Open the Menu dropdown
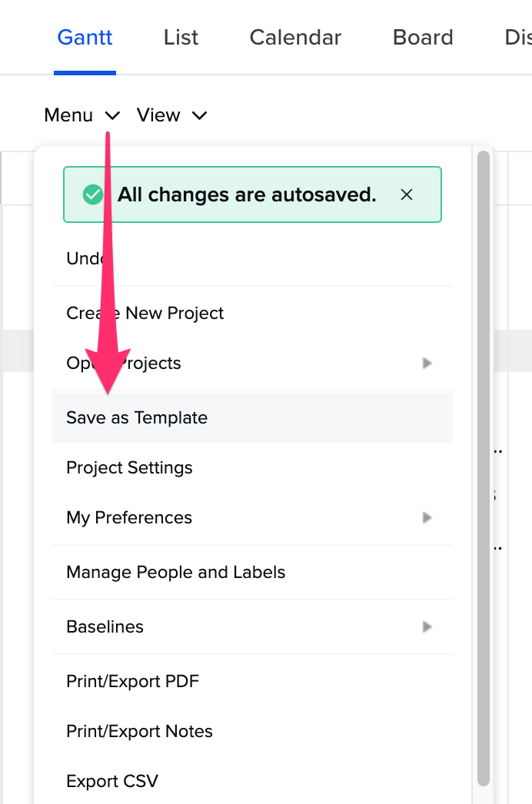This screenshot has height=804, width=532. click(81, 115)
